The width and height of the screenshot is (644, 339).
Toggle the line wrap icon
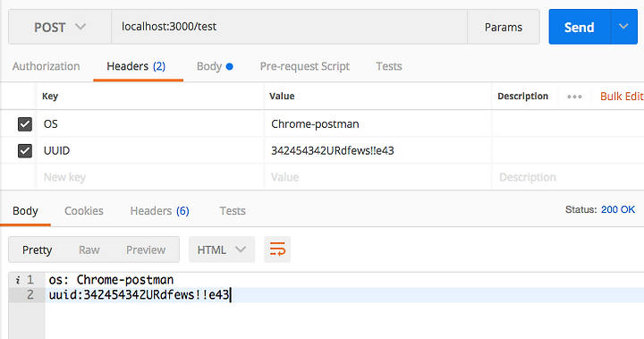point(277,250)
